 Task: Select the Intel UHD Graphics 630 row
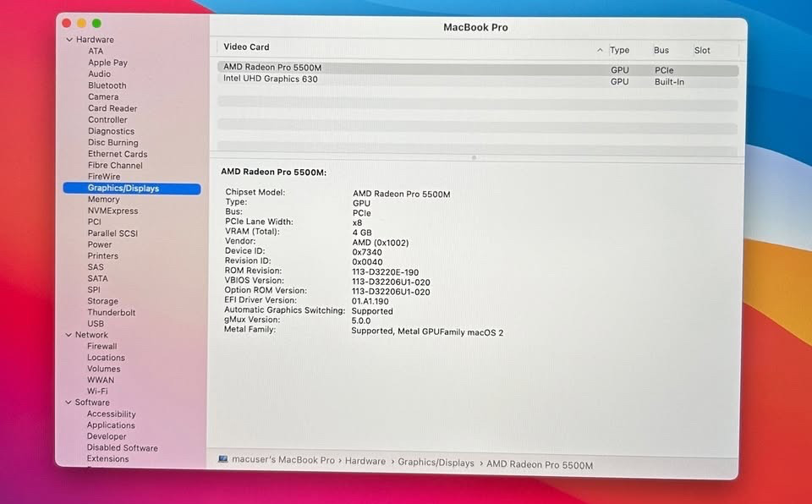(x=478, y=80)
